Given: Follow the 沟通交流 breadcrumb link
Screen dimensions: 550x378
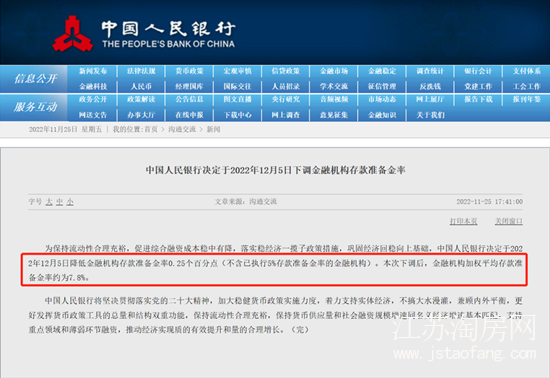Looking at the screenshot, I should [182, 129].
